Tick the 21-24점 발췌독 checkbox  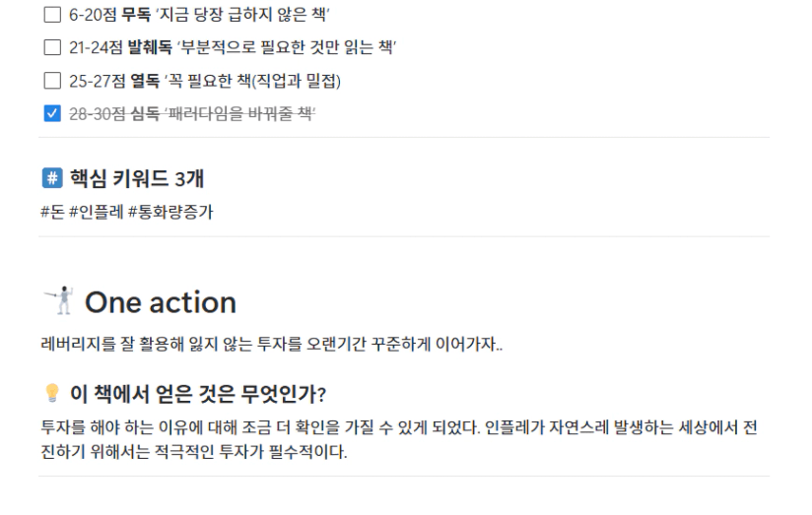coord(49,48)
